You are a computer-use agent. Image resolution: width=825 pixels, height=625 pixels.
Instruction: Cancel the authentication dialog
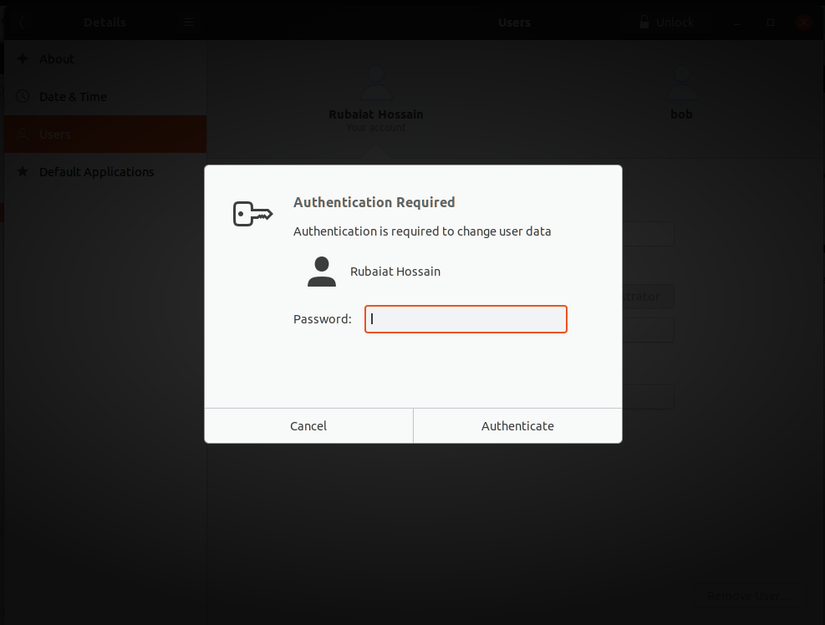308,426
